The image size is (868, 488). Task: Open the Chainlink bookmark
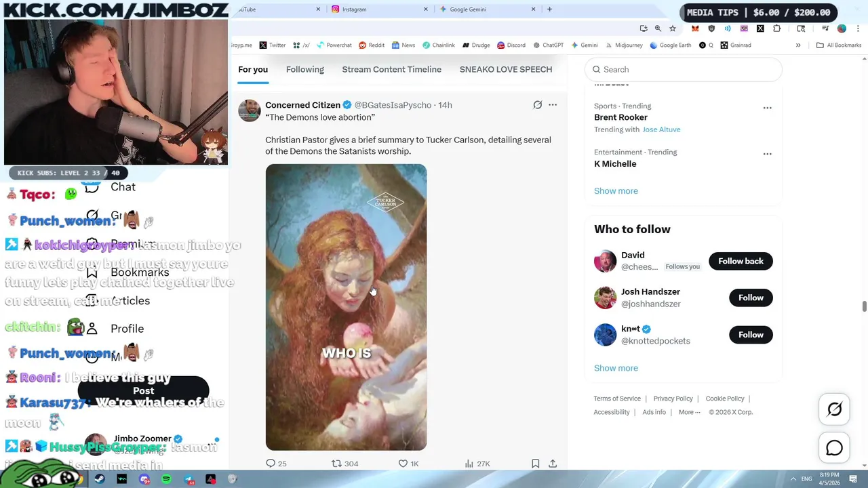coord(438,45)
